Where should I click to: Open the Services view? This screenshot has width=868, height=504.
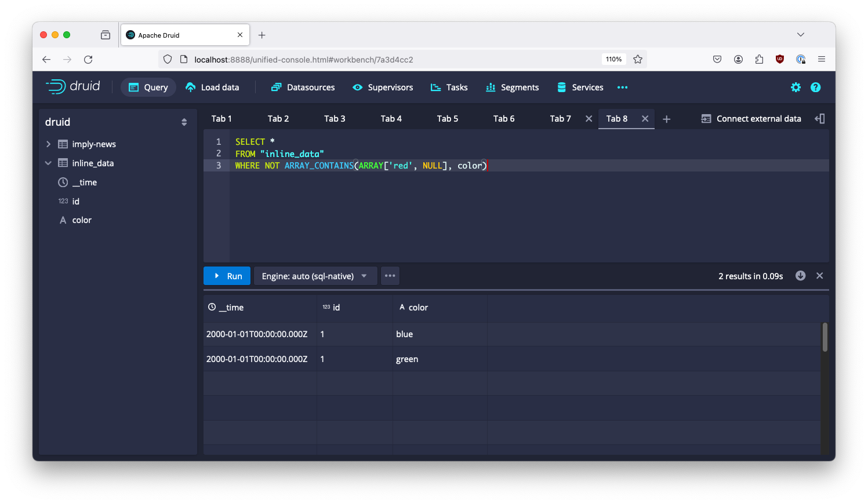tap(579, 87)
